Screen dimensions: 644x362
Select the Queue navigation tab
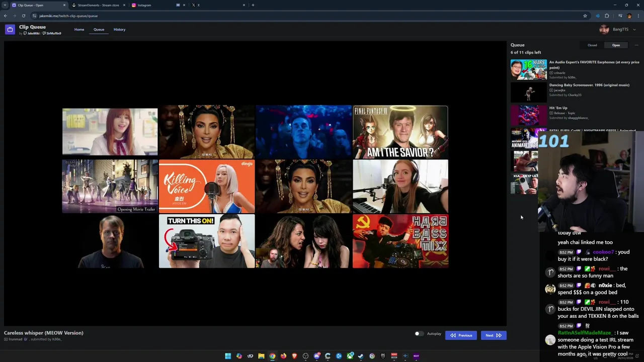tap(99, 29)
